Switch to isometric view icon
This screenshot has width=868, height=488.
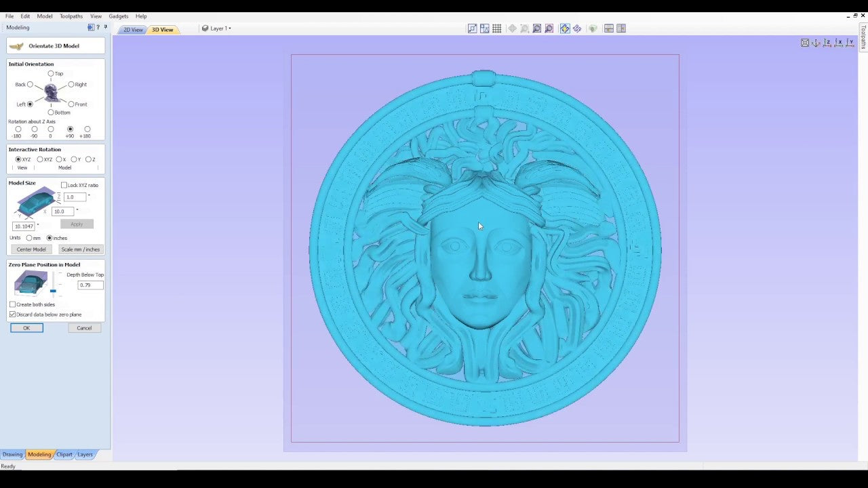tap(816, 43)
